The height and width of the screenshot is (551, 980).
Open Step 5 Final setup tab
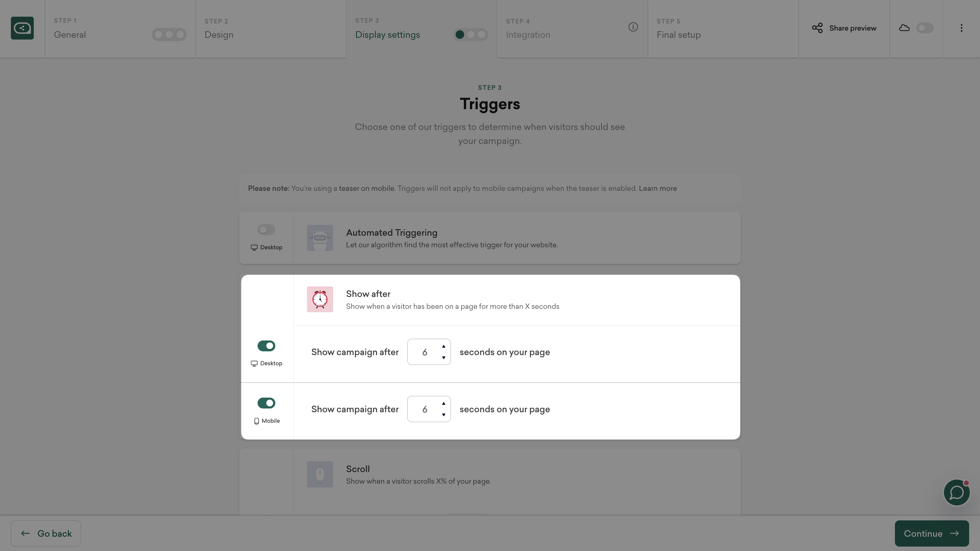tap(722, 29)
